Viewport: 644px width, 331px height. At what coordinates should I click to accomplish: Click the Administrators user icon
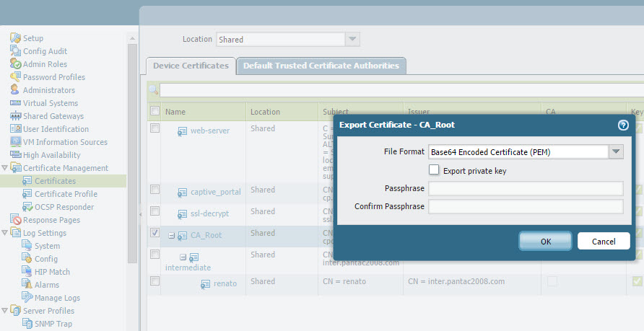pos(15,90)
